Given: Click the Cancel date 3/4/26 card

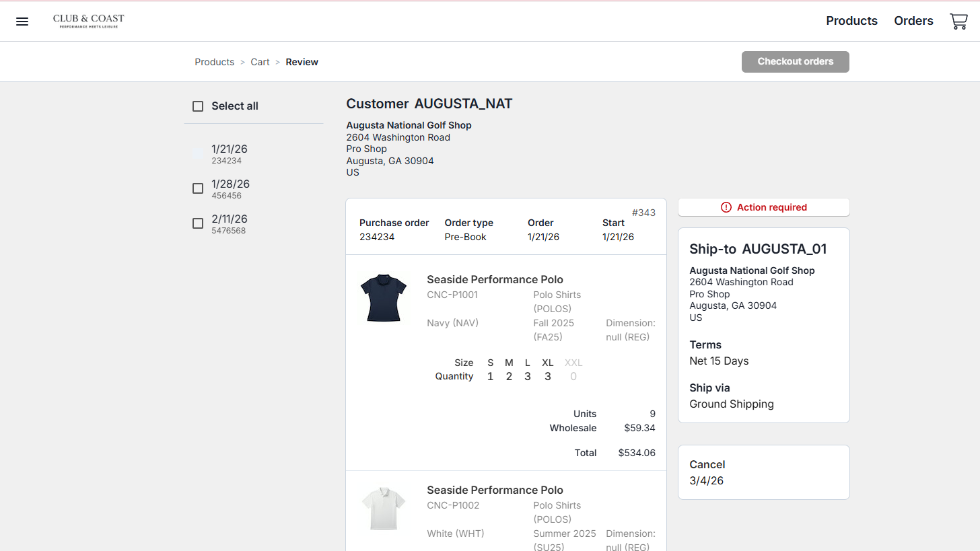Looking at the screenshot, I should (763, 472).
